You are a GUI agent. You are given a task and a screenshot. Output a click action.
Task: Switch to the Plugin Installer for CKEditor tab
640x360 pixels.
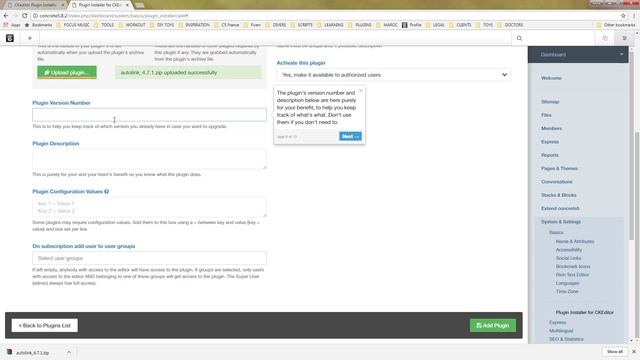click(x=100, y=5)
